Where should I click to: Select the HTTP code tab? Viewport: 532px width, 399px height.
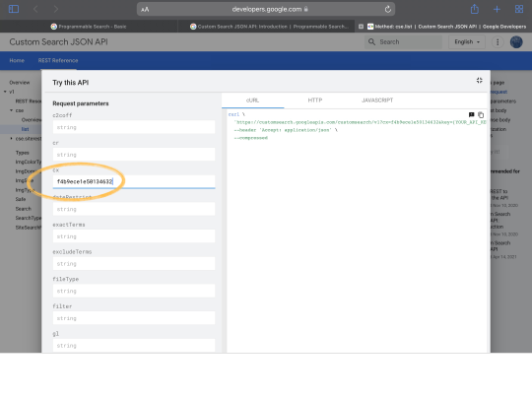315,100
